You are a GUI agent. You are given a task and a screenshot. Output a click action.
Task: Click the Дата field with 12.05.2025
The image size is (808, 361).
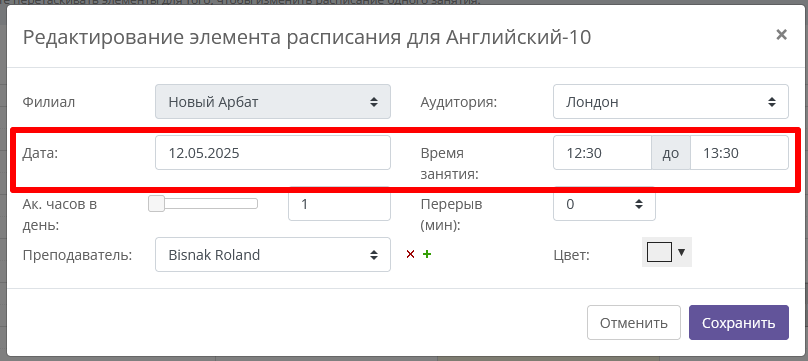coord(273,152)
